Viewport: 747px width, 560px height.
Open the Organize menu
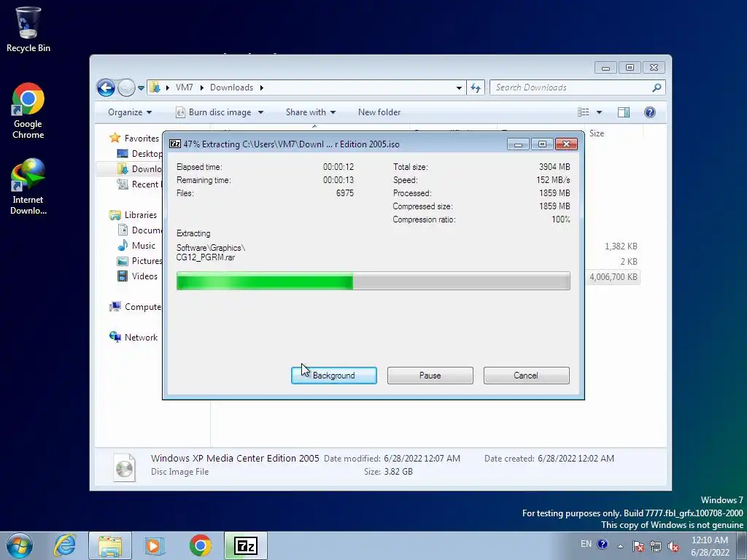pyautogui.click(x=130, y=112)
